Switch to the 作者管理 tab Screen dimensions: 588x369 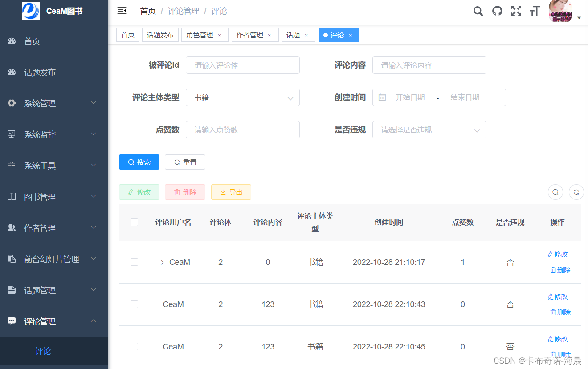pyautogui.click(x=251, y=34)
